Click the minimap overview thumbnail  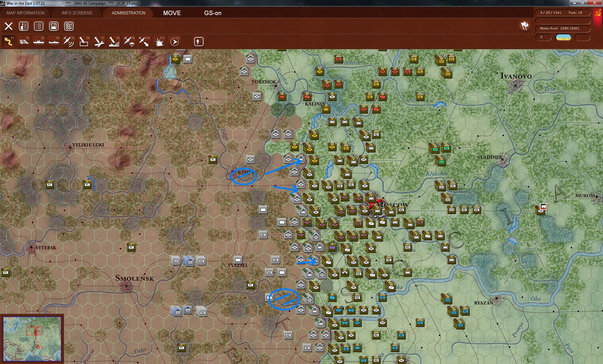32,339
